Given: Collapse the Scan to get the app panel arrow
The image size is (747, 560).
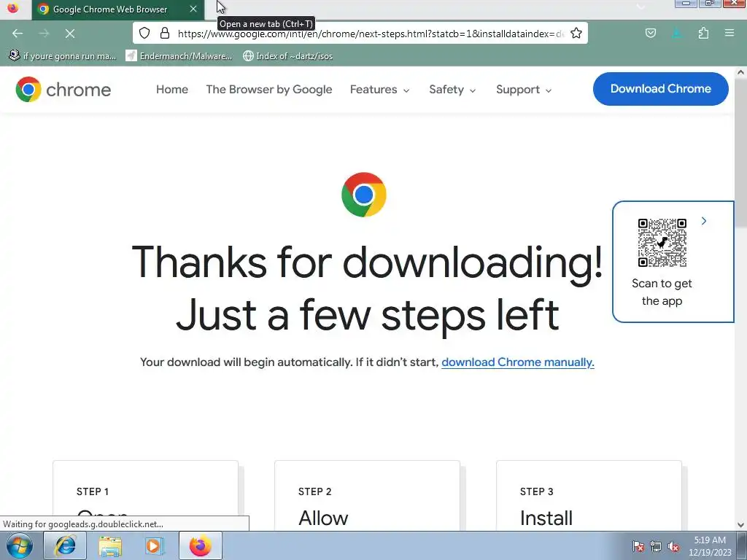Looking at the screenshot, I should (704, 221).
